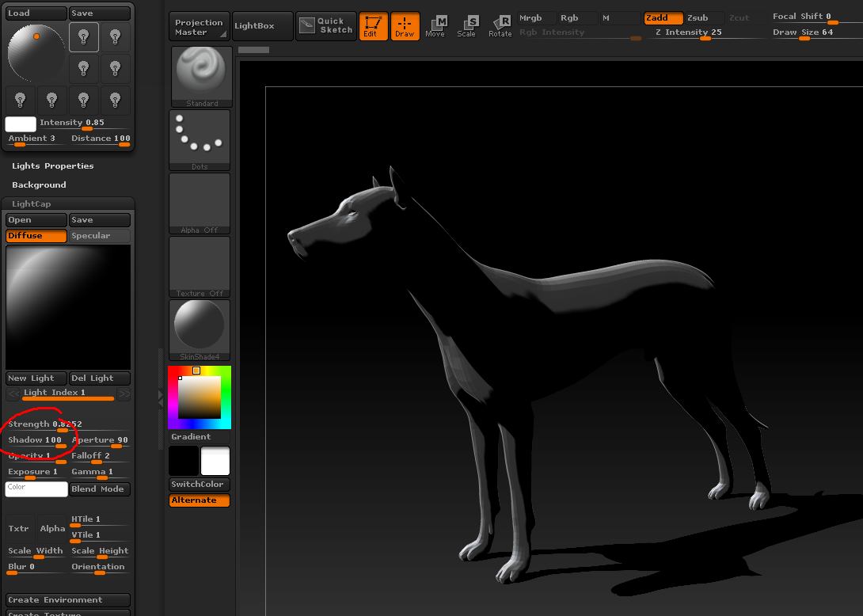
Task: Go to previous light index arrow
Action: (x=13, y=394)
